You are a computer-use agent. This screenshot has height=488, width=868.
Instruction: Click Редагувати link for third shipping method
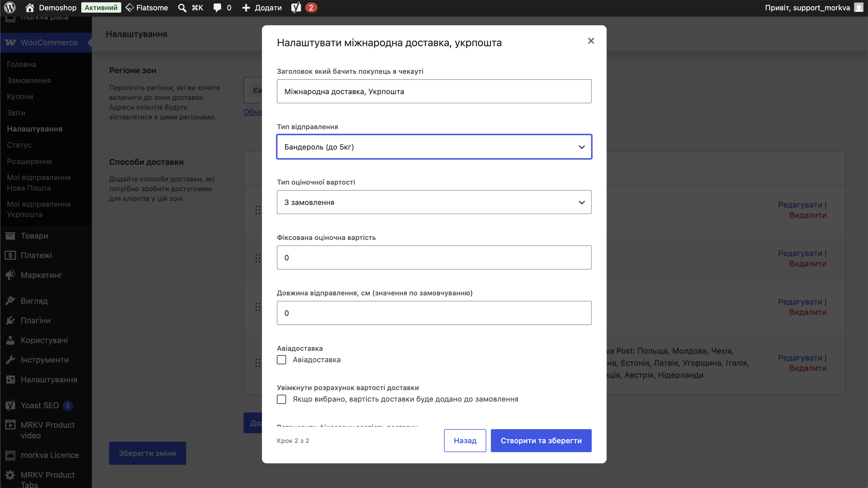click(800, 302)
